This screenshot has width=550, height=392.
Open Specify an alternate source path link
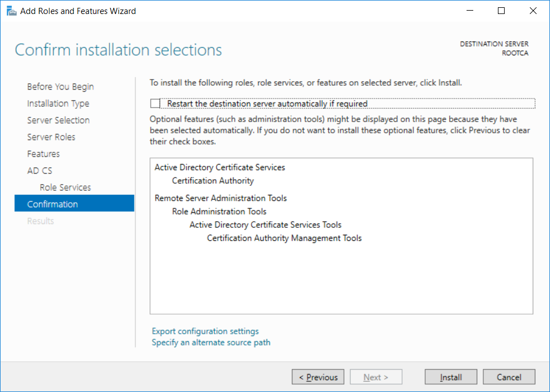[x=211, y=343]
